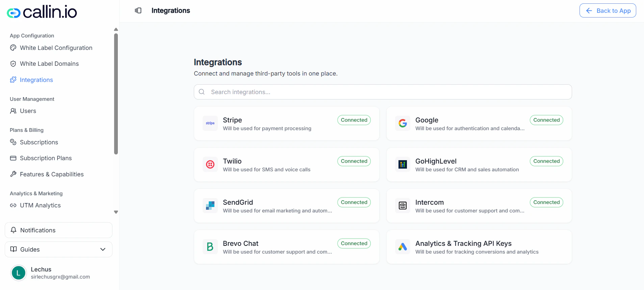
Task: Click Analytics & Tracking API Keys title
Action: tap(463, 243)
